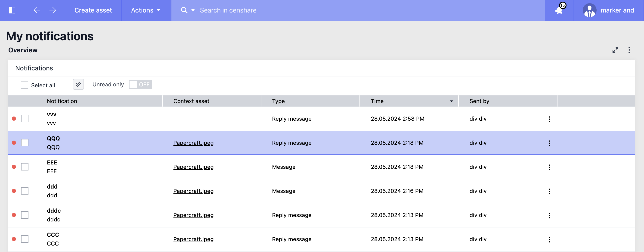Expand the search options dropdown arrow
This screenshot has height=252, width=644.
193,10
